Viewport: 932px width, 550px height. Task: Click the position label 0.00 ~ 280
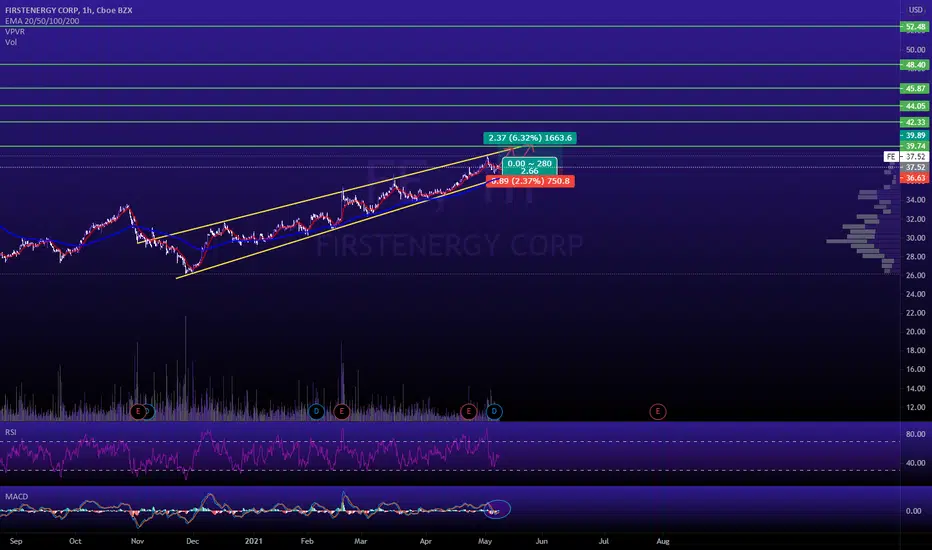[x=530, y=164]
